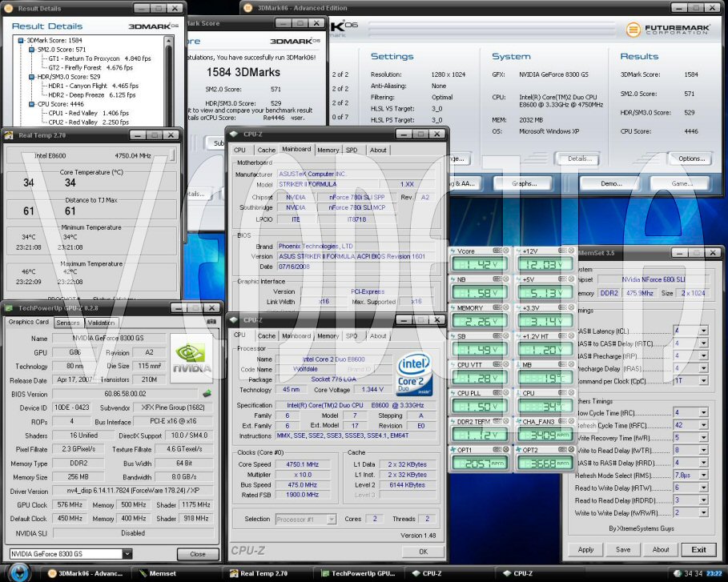
Task: Open the SPD tab in the upper CPU-Z window
Action: 352,150
